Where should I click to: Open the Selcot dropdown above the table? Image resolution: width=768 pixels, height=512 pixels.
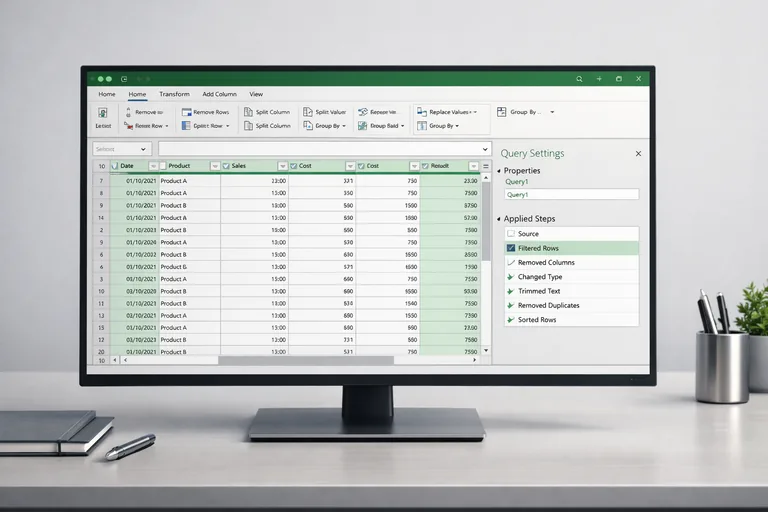click(122, 149)
